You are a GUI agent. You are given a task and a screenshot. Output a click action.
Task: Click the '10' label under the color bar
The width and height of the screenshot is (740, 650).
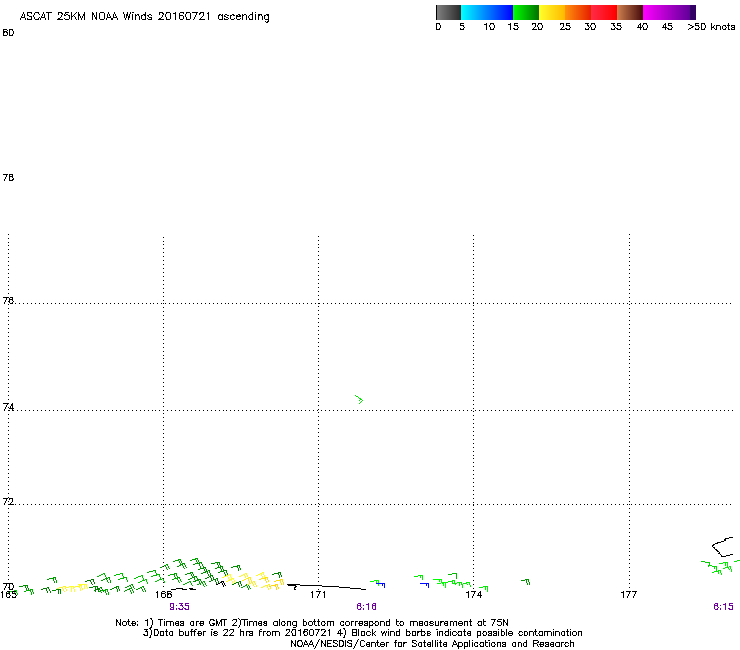click(489, 27)
